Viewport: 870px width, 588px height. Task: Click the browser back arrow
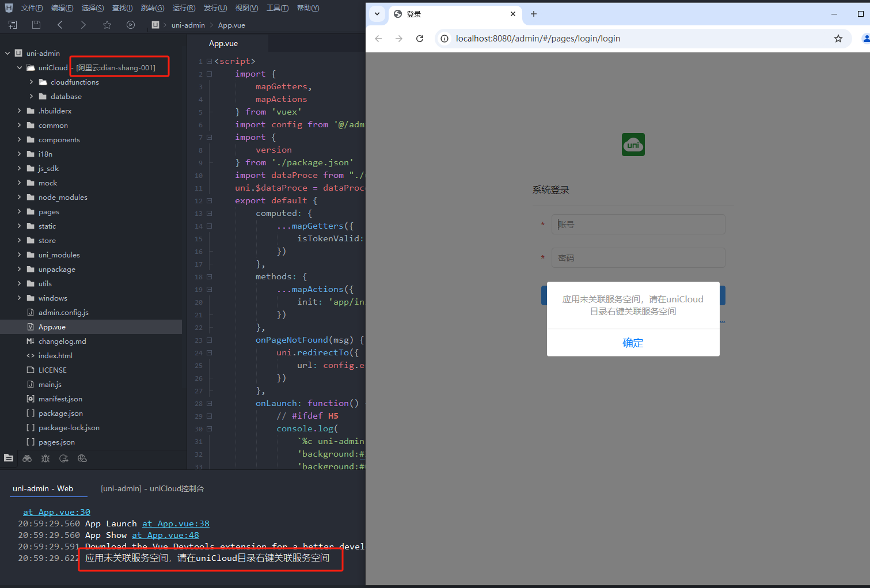click(378, 39)
